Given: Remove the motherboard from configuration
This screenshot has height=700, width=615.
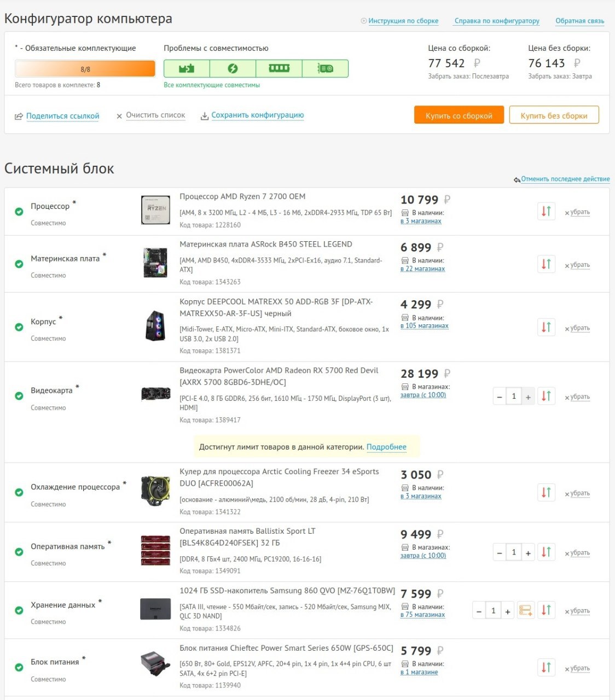Looking at the screenshot, I should (x=577, y=265).
